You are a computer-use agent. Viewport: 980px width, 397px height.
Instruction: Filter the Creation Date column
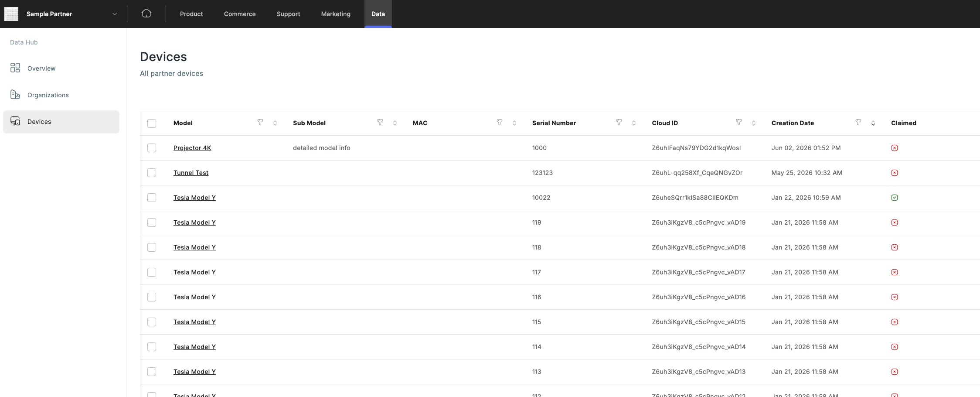click(858, 123)
